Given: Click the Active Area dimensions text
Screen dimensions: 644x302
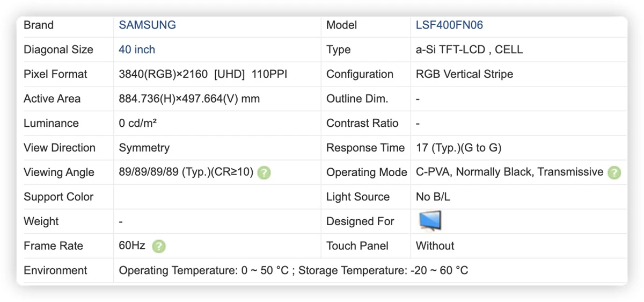Looking at the screenshot, I should click(x=189, y=99).
